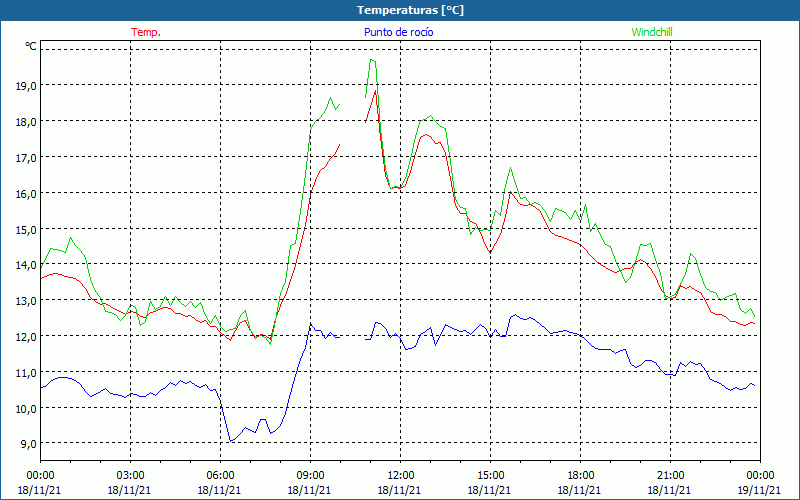Click the 10,0 y-axis value

(27, 409)
